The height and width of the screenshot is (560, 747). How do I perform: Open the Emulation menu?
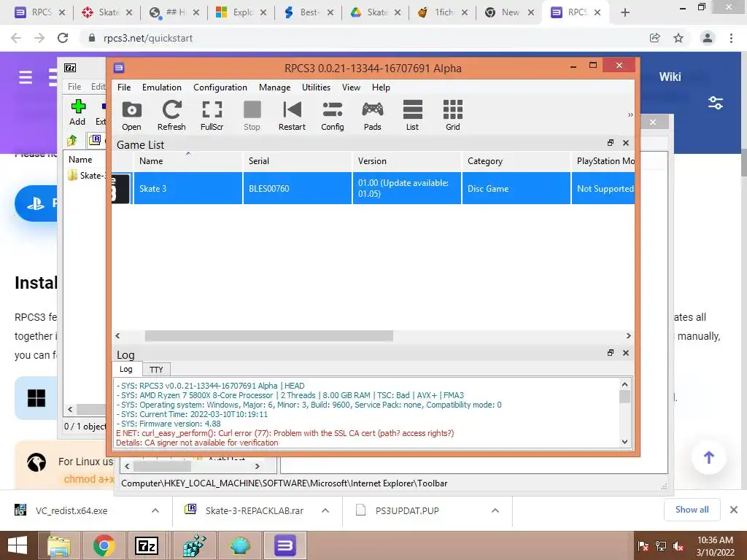(161, 87)
